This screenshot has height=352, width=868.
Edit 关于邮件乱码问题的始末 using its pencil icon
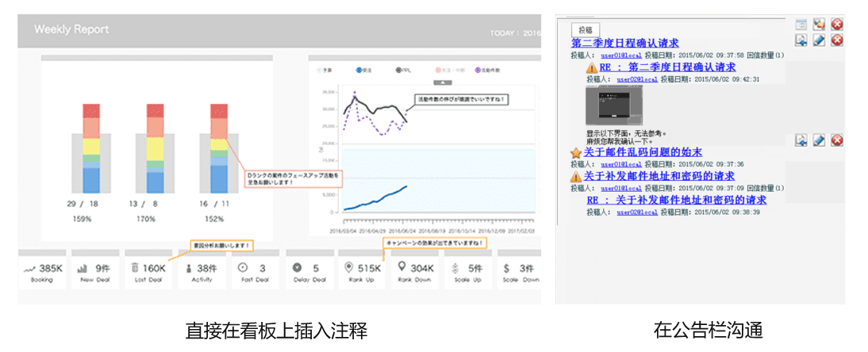pyautogui.click(x=819, y=140)
